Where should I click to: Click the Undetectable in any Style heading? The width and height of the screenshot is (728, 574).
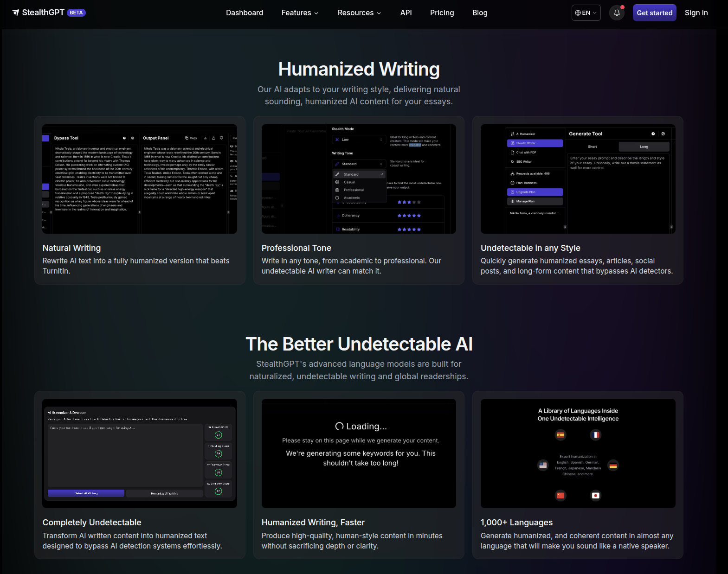pos(530,248)
